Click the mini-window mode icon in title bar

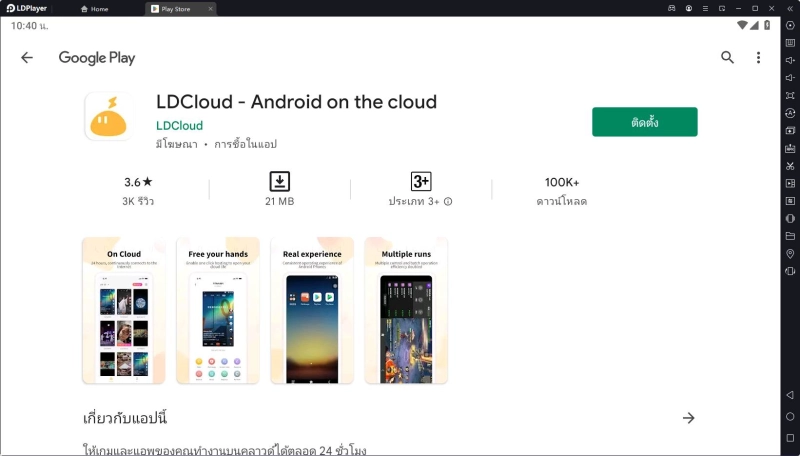click(x=722, y=8)
